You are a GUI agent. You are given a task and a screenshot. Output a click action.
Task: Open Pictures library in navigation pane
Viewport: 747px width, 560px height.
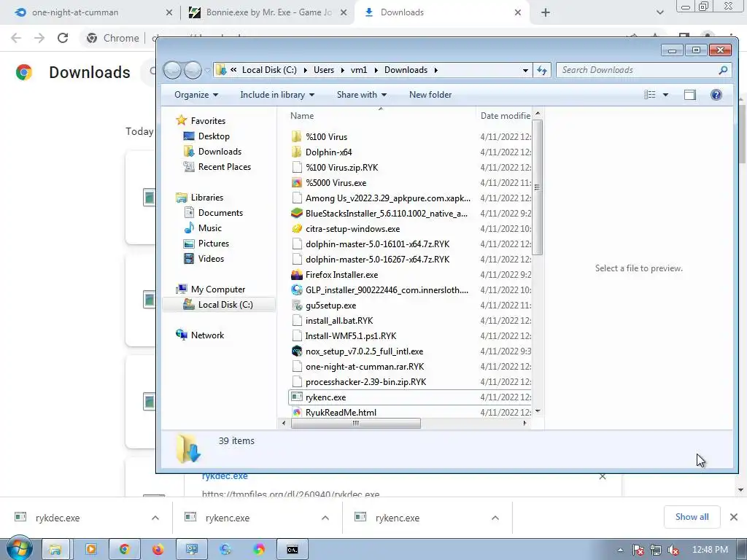[214, 244]
